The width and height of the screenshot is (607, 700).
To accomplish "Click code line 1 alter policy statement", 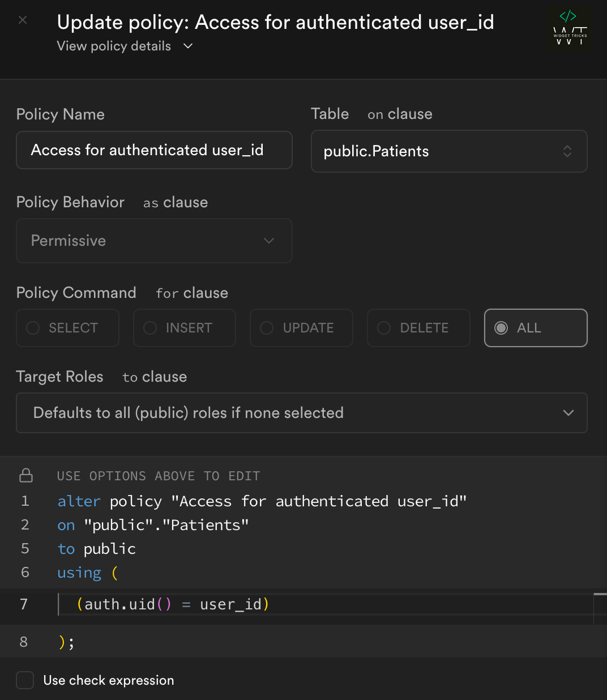I will pos(262,501).
